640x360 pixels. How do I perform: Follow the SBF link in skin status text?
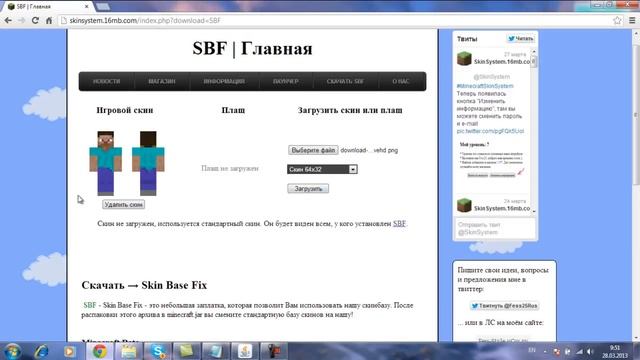pyautogui.click(x=399, y=224)
